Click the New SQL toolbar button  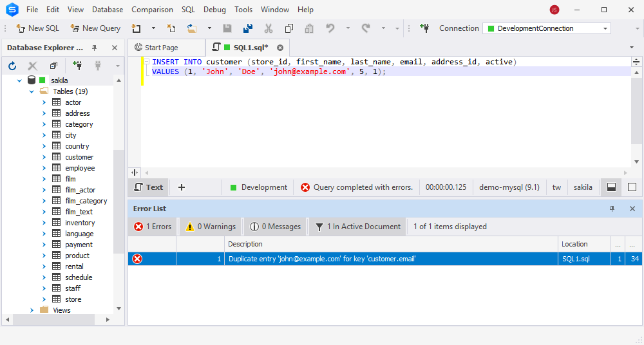click(37, 28)
